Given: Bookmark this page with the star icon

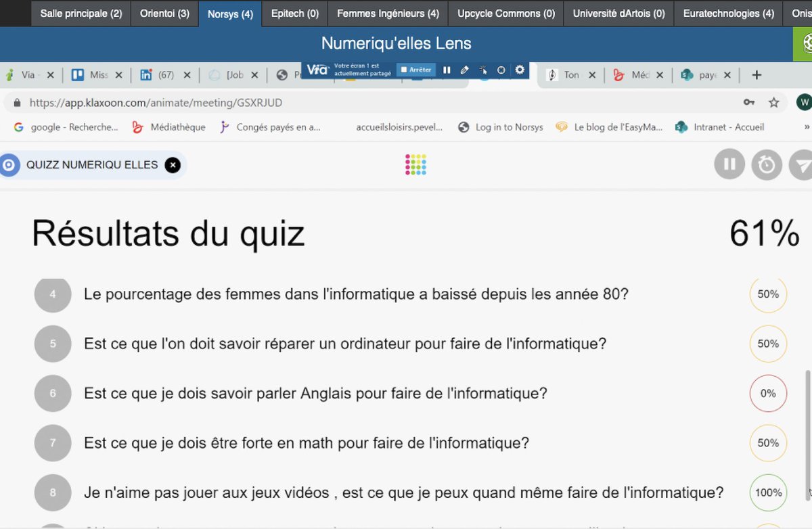Looking at the screenshot, I should (x=774, y=103).
